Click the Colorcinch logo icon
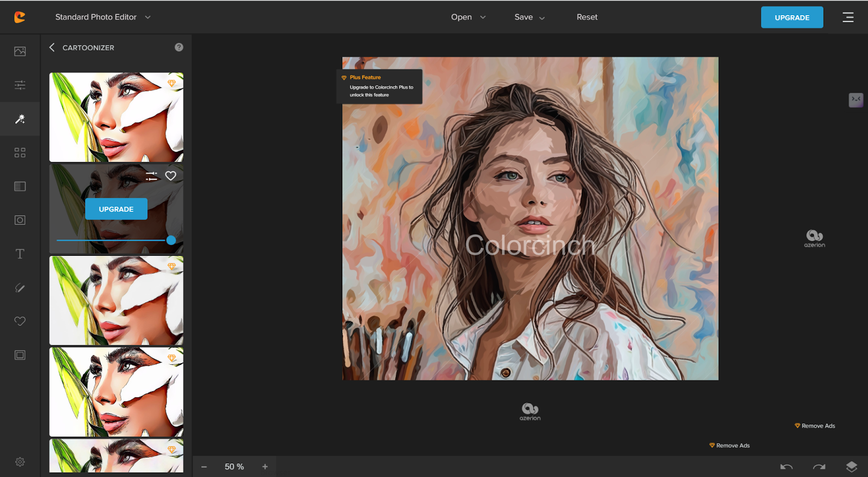Viewport: 868px width, 477px height. pyautogui.click(x=20, y=17)
